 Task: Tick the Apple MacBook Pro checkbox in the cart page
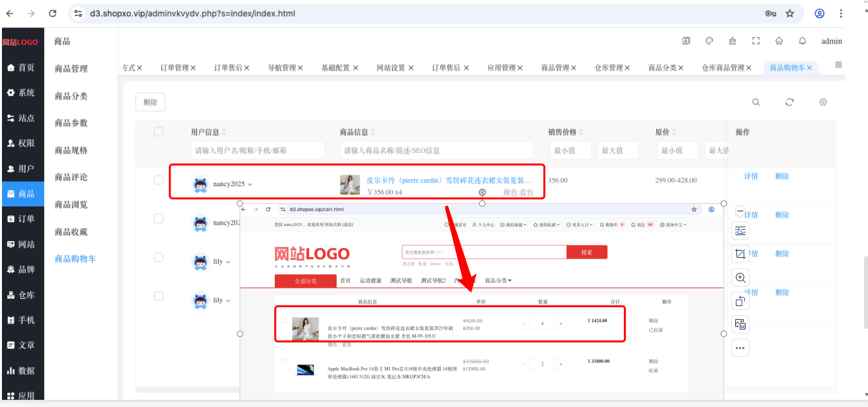coord(284,361)
